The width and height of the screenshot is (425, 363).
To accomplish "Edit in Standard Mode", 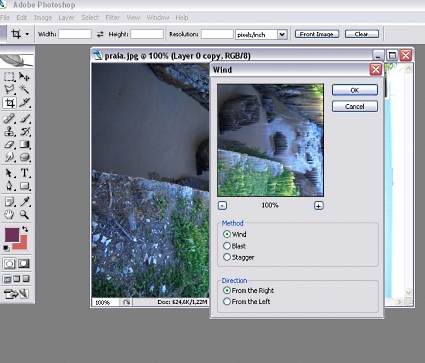I will (x=9, y=264).
